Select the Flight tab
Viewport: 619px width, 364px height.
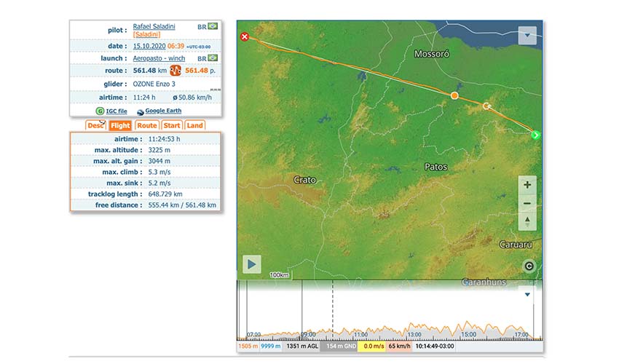coord(120,125)
